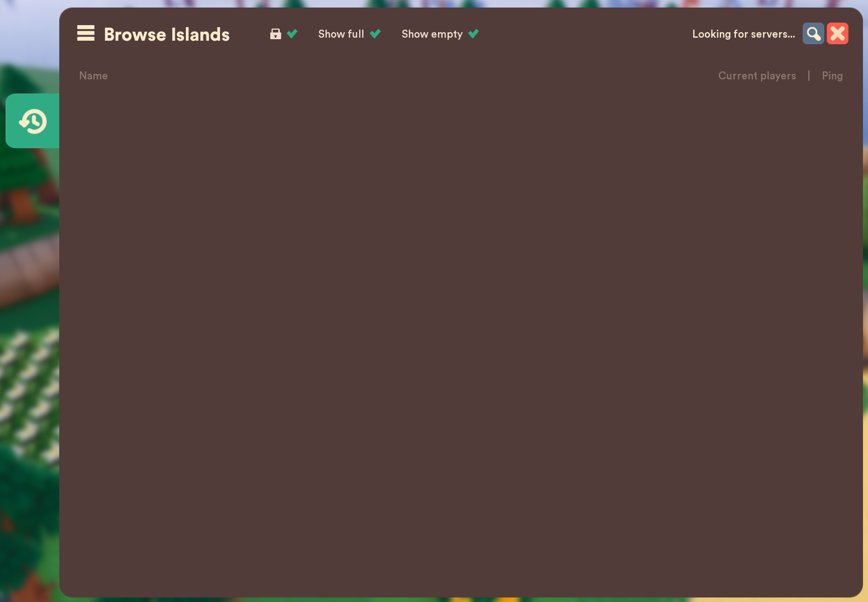Click the Looking for servers status text
Viewport: 868px width, 602px height.
[x=743, y=34]
